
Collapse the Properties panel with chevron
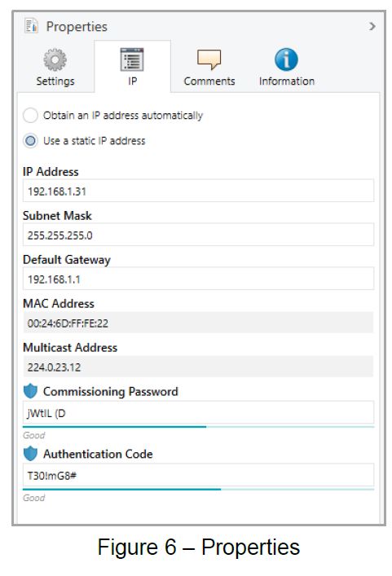click(x=372, y=26)
